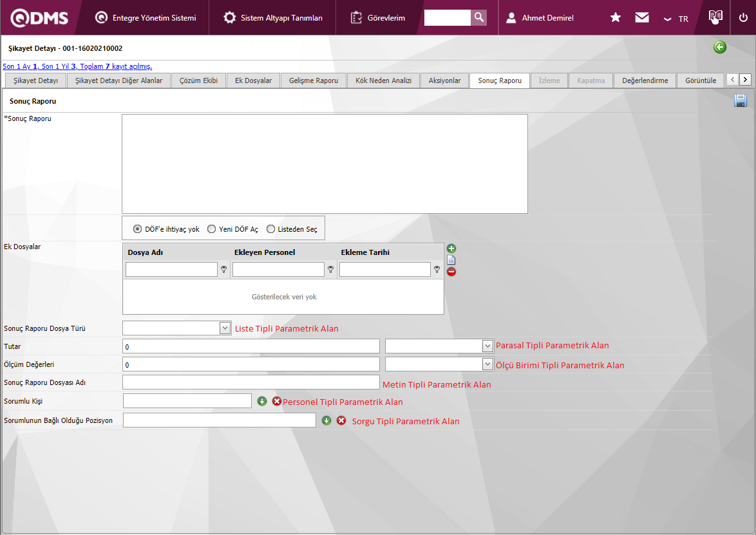This screenshot has height=535, width=756.
Task: Click the power logout icon
Action: [743, 18]
